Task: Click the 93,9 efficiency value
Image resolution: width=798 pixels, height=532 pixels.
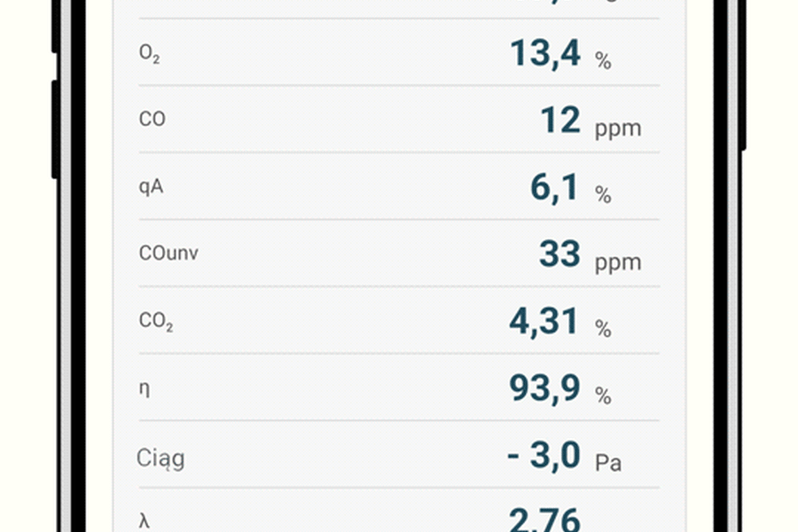Action: click(x=544, y=388)
